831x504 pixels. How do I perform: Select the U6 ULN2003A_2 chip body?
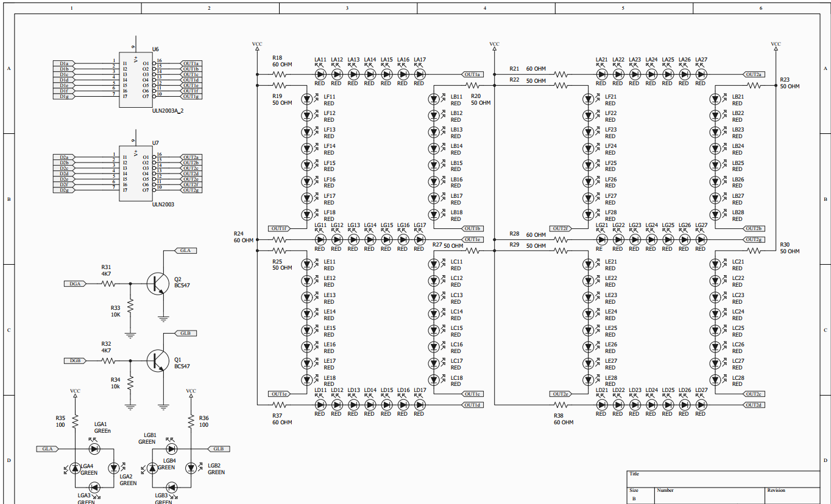click(x=135, y=80)
